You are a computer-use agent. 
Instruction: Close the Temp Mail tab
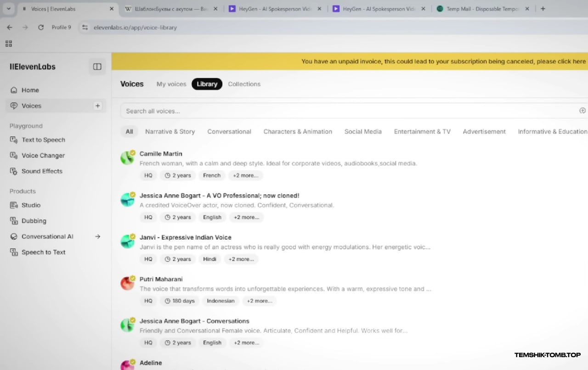coord(527,9)
